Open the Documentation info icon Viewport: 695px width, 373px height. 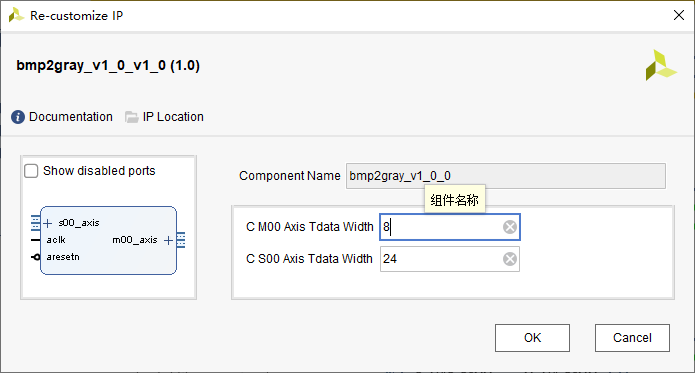[x=18, y=117]
